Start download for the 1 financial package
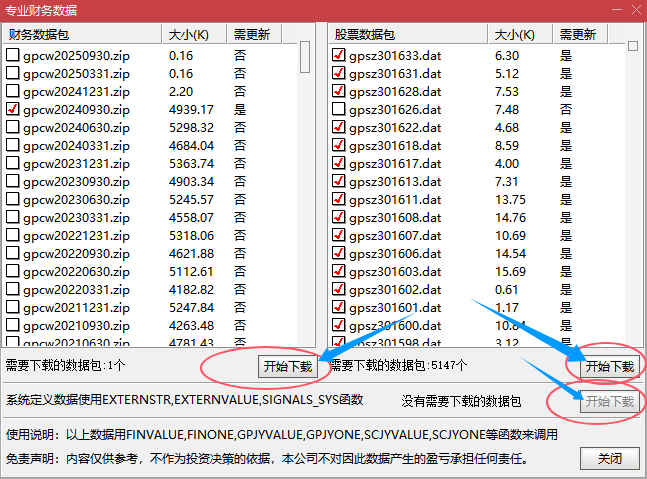Viewport: 647px width, 479px height. click(287, 367)
